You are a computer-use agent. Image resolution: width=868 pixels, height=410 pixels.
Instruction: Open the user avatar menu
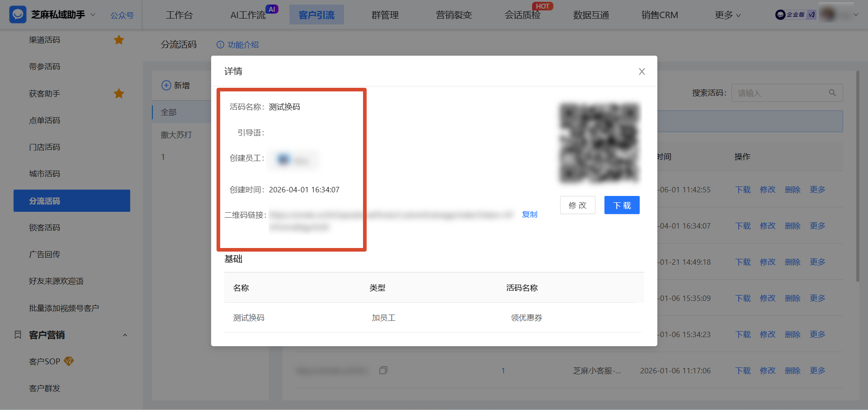point(829,14)
